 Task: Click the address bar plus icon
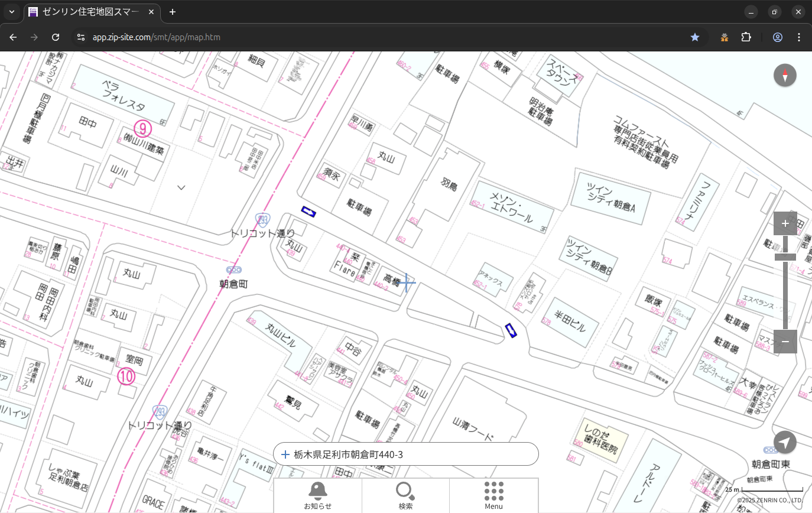[x=285, y=454]
